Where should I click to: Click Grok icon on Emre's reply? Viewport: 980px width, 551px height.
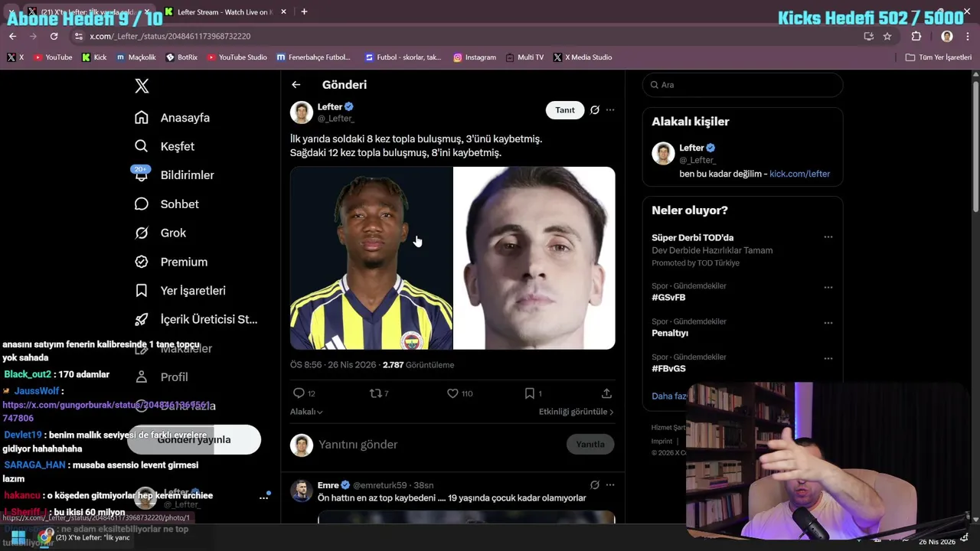(595, 485)
